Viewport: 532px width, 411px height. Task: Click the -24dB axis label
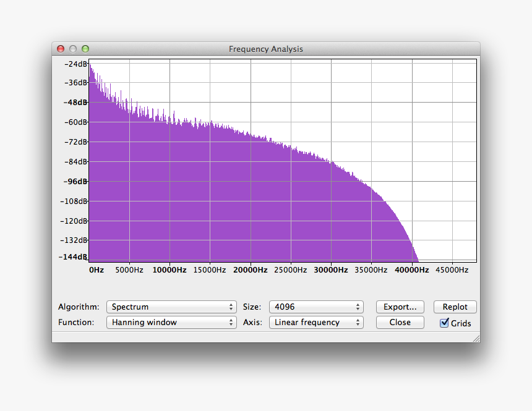tap(76, 64)
